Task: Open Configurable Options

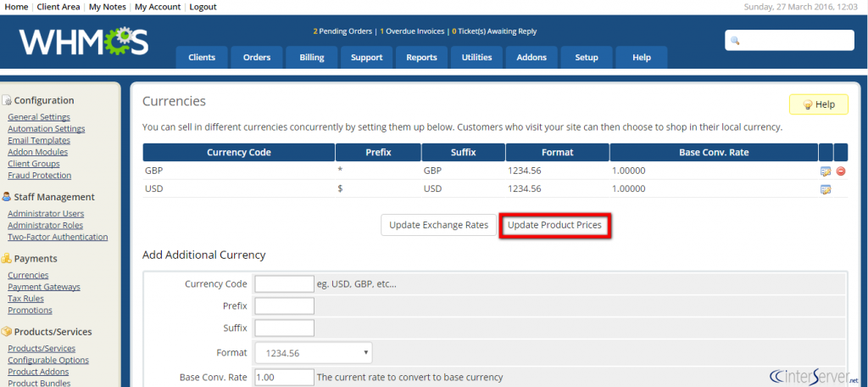Action: pos(48,360)
